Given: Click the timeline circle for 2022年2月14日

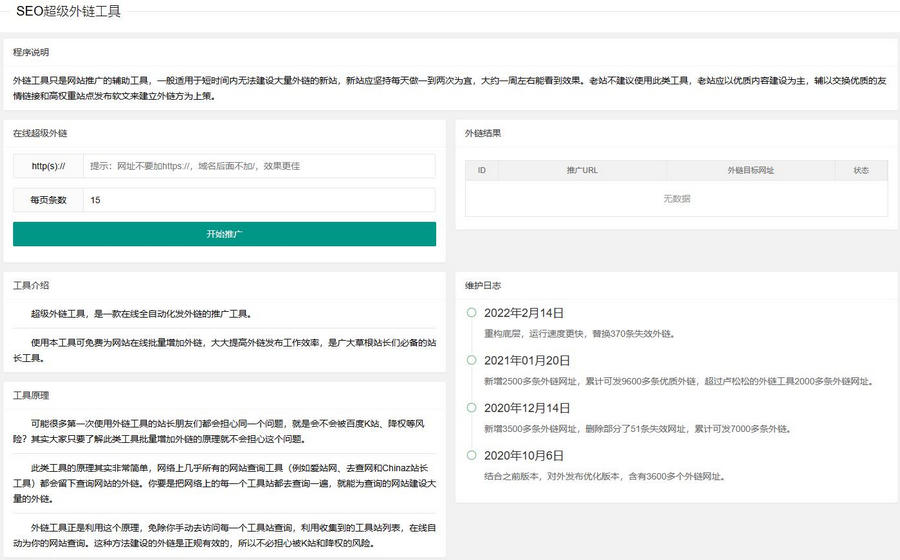Looking at the screenshot, I should click(471, 313).
